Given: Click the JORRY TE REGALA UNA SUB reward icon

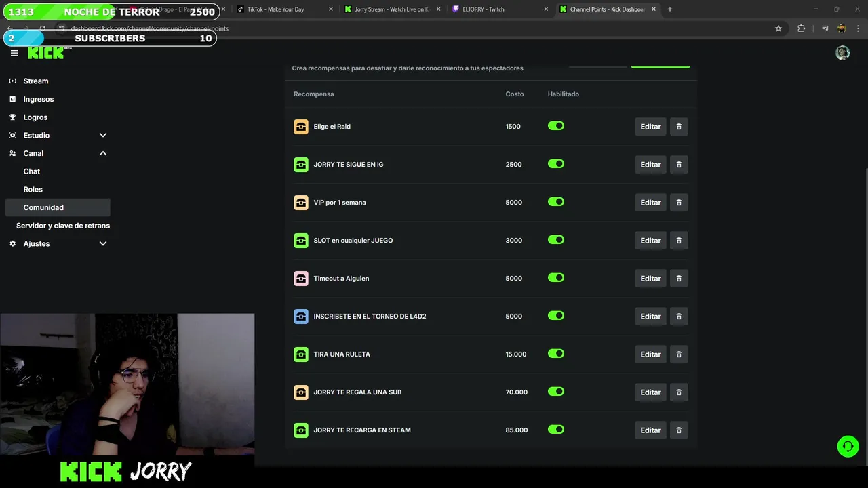Looking at the screenshot, I should pyautogui.click(x=301, y=392).
